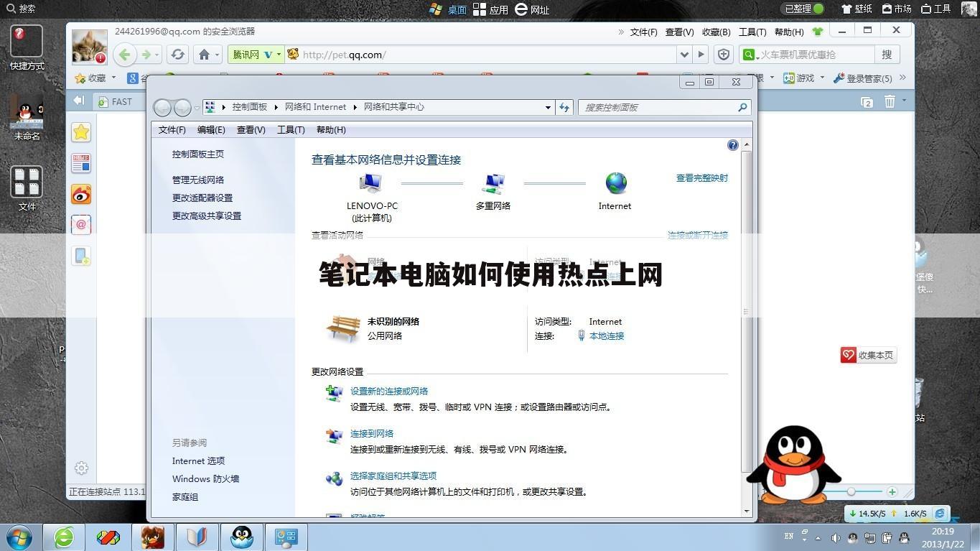
Task: Click the browser search engine icon
Action: click(x=749, y=55)
